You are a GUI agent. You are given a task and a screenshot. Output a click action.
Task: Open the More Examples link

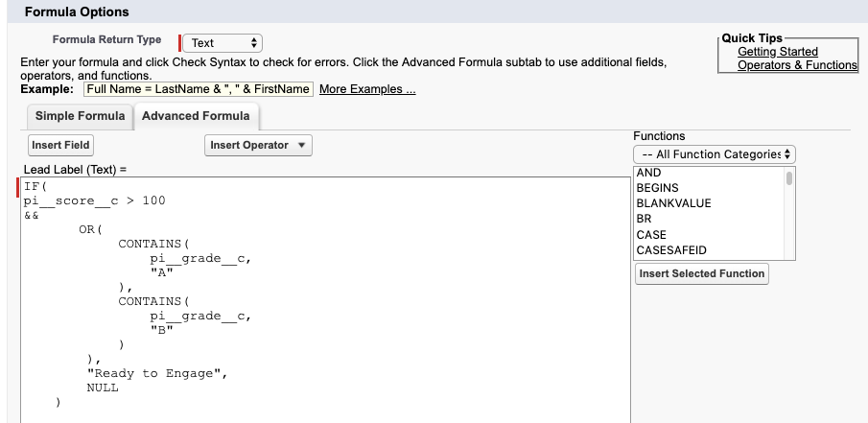(367, 89)
